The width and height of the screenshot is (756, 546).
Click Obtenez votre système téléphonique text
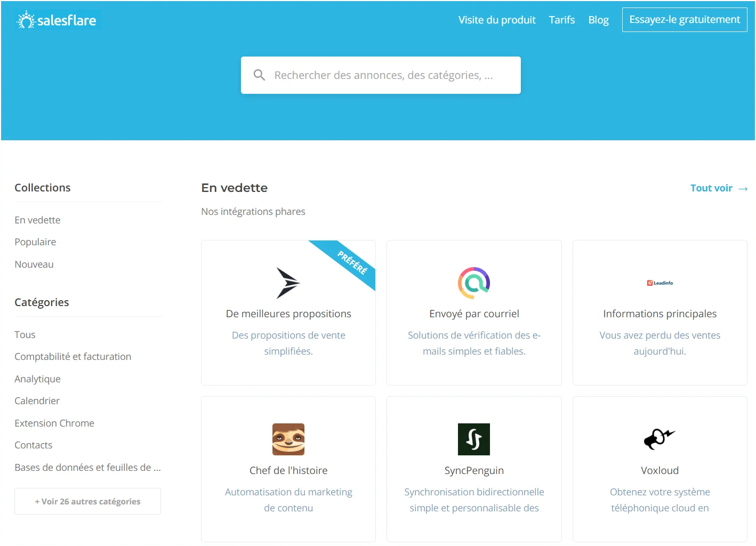(660, 500)
